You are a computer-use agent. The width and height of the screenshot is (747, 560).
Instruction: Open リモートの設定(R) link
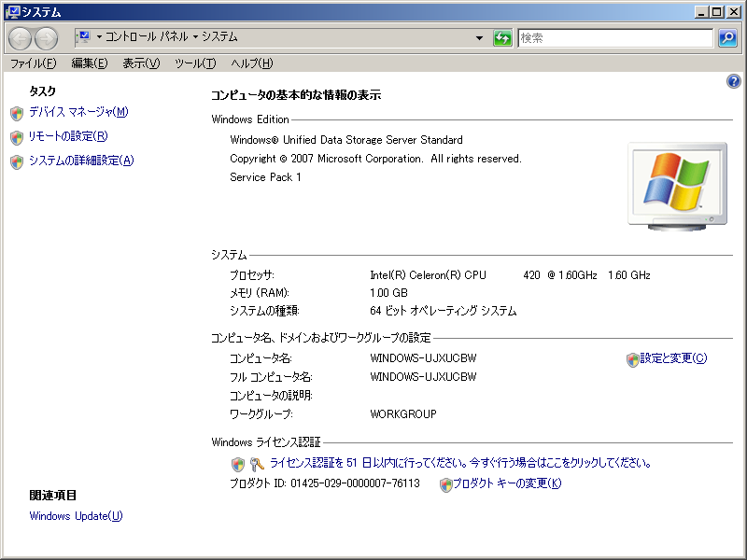point(68,136)
